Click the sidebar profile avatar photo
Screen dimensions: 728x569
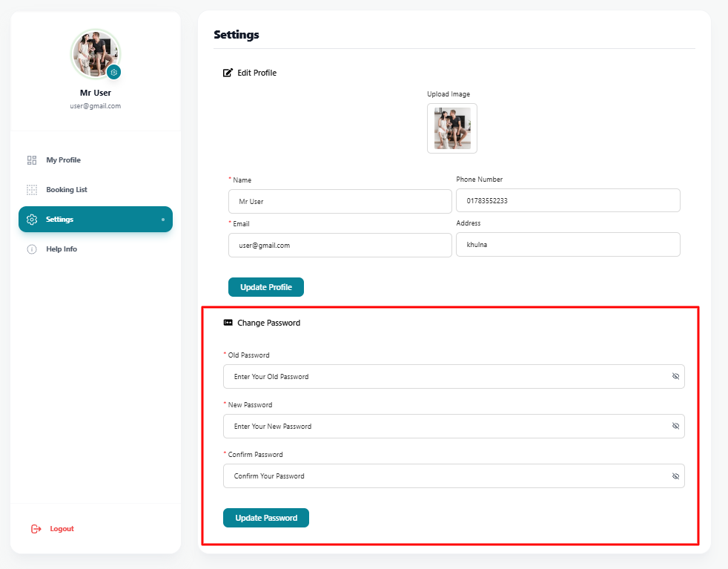[x=95, y=54]
